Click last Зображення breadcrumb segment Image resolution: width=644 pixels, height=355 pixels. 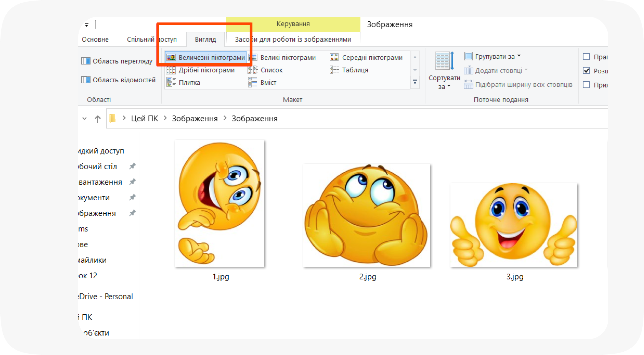(255, 119)
